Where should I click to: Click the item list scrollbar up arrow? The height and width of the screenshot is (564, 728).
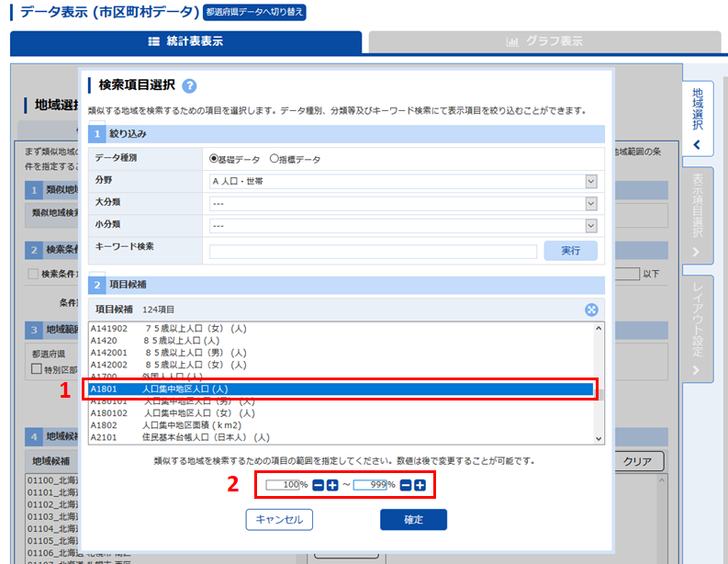coord(599,329)
